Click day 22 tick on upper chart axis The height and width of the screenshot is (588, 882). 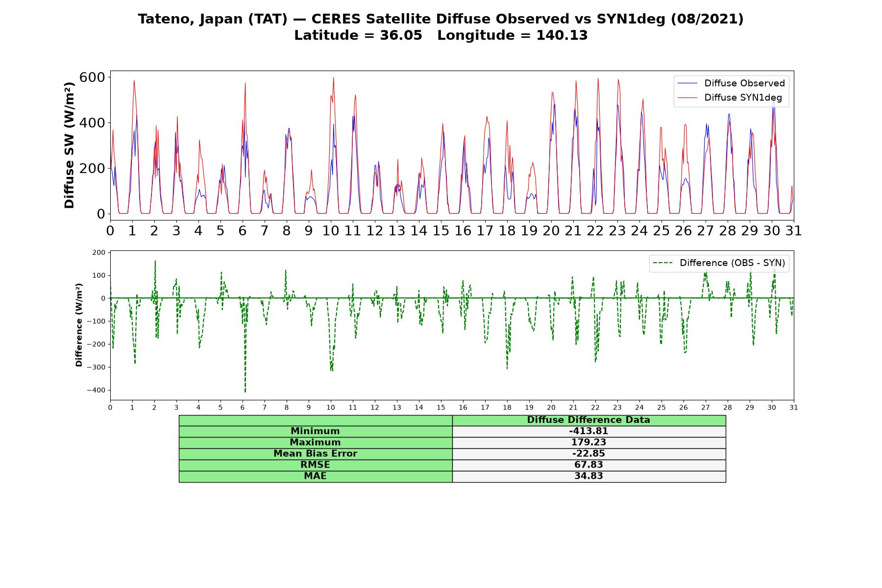click(x=595, y=231)
